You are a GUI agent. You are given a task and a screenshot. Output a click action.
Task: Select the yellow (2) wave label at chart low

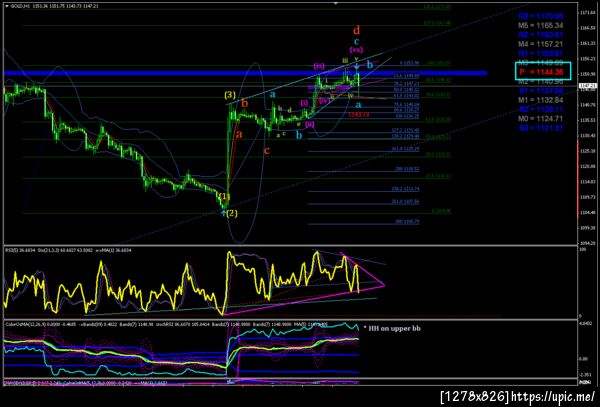pos(232,213)
